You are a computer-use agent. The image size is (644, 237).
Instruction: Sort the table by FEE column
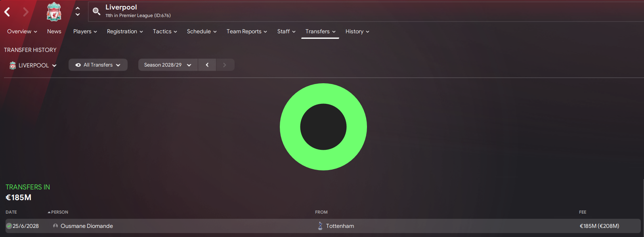point(583,212)
